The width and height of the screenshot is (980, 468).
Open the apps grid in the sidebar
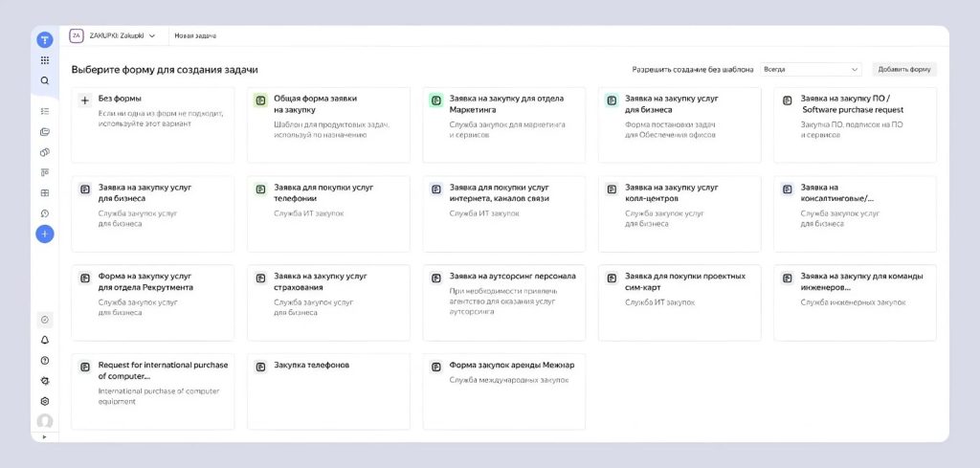click(x=45, y=60)
